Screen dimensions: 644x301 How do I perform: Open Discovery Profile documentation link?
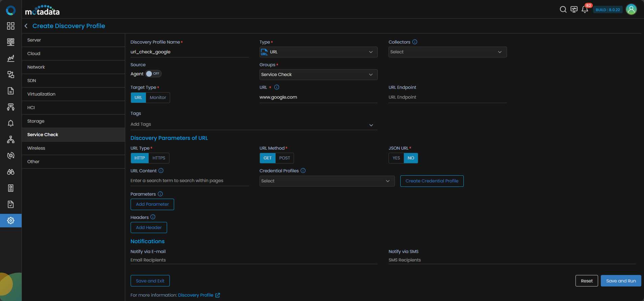[199, 295]
